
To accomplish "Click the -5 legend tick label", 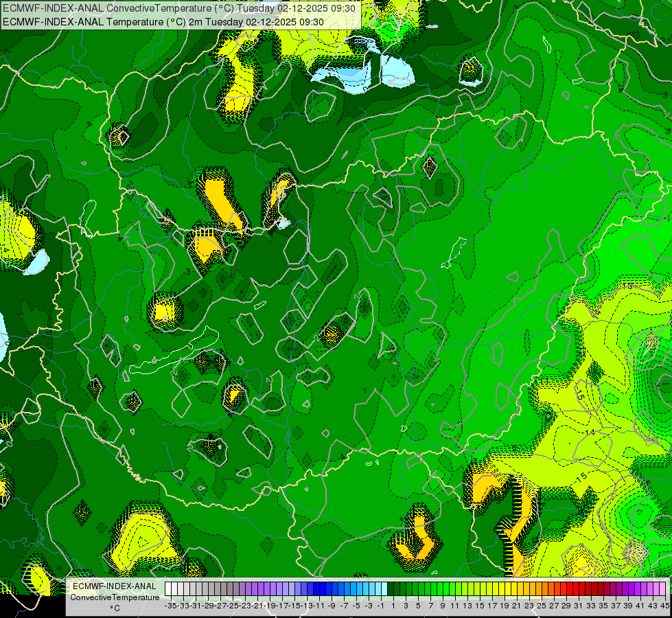I will 356,606.
